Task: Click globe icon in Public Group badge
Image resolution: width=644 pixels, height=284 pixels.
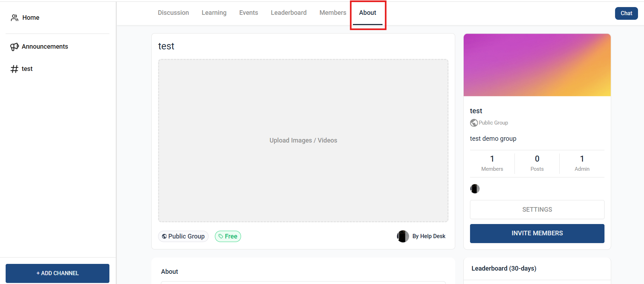Action: click(164, 236)
